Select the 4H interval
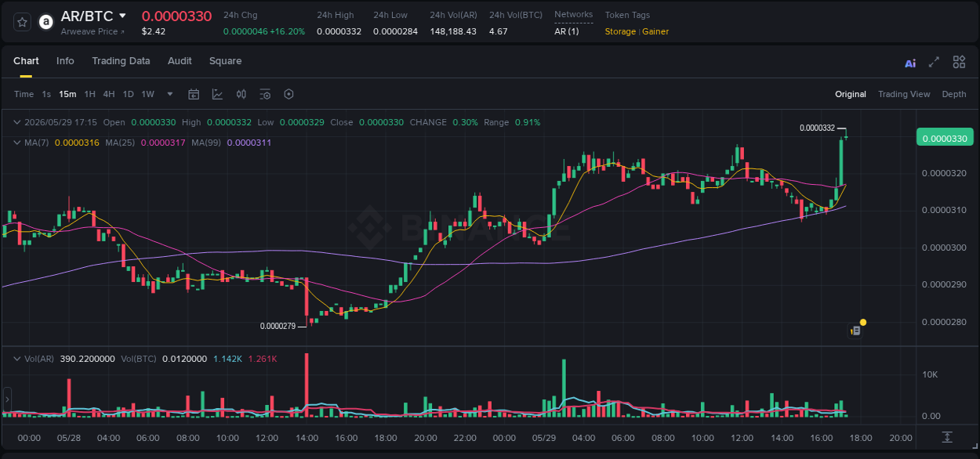Viewport: 980px width, 459px height. 109,94
